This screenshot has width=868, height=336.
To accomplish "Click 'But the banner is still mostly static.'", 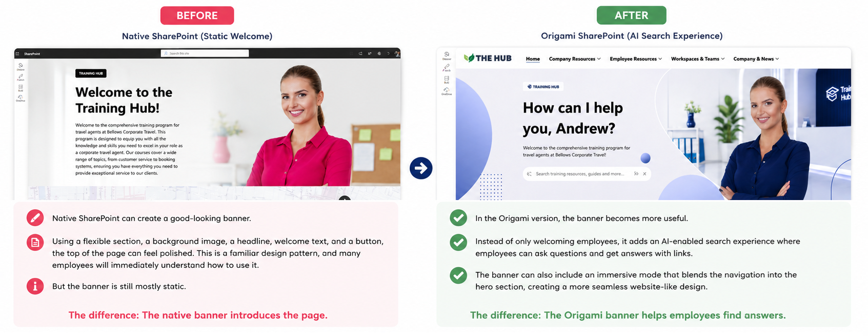I will tap(119, 286).
